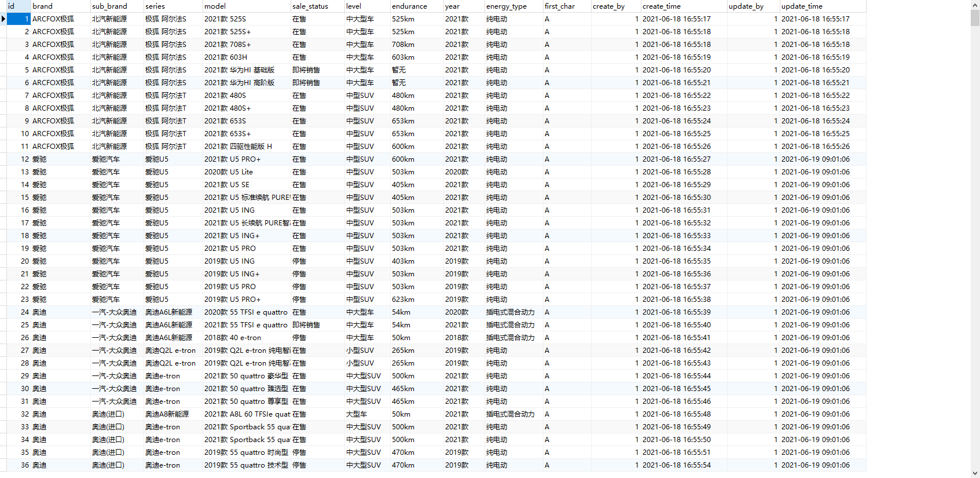
Task: Select model cell '2021款 U5 SE'
Action: tap(247, 185)
